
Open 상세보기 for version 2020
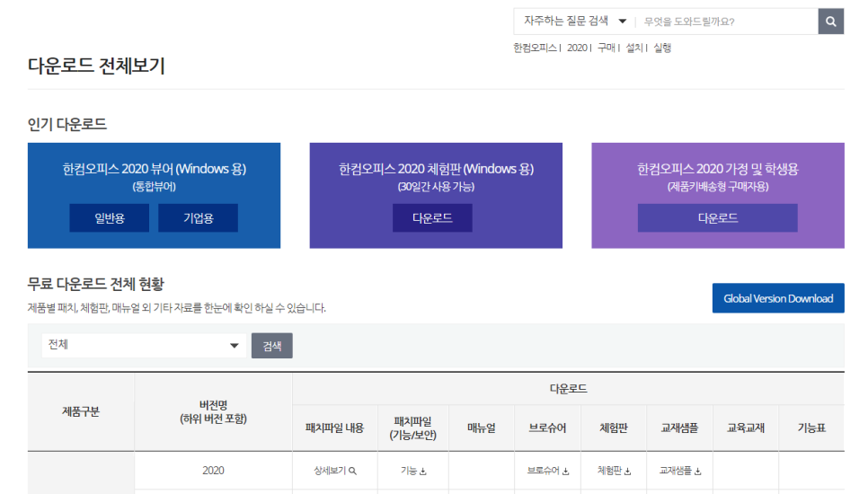[x=334, y=471]
